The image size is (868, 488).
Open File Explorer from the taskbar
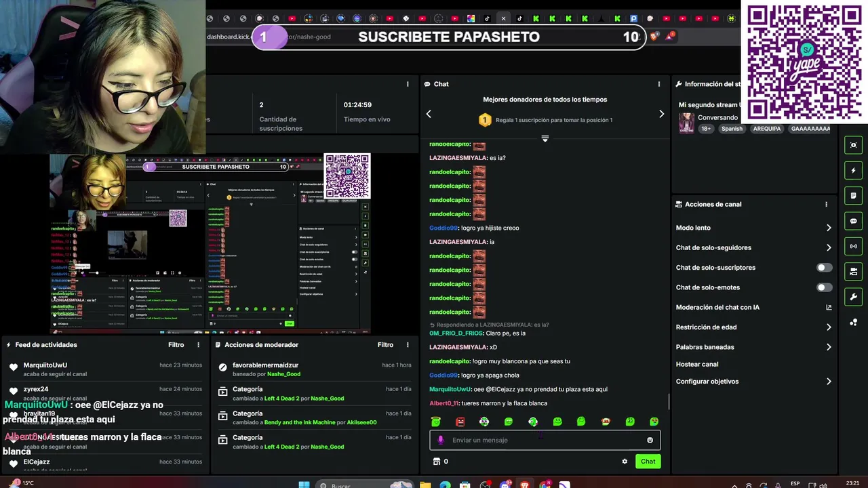click(x=425, y=485)
